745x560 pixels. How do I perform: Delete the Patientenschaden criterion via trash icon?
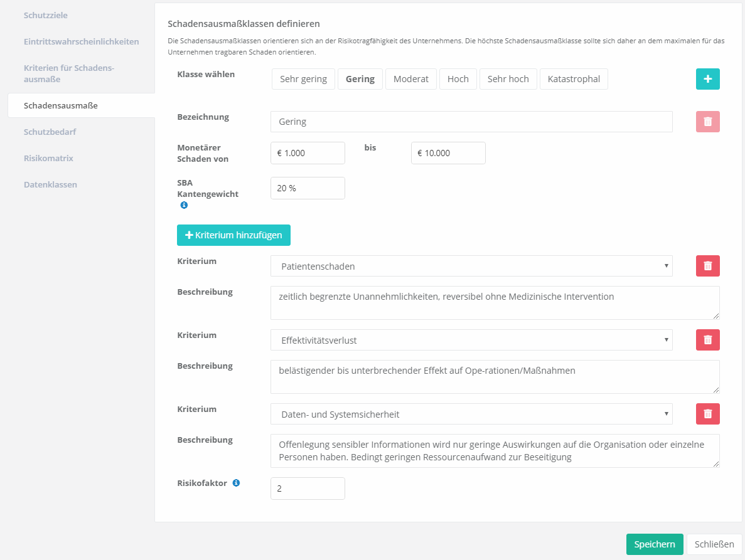[707, 266]
